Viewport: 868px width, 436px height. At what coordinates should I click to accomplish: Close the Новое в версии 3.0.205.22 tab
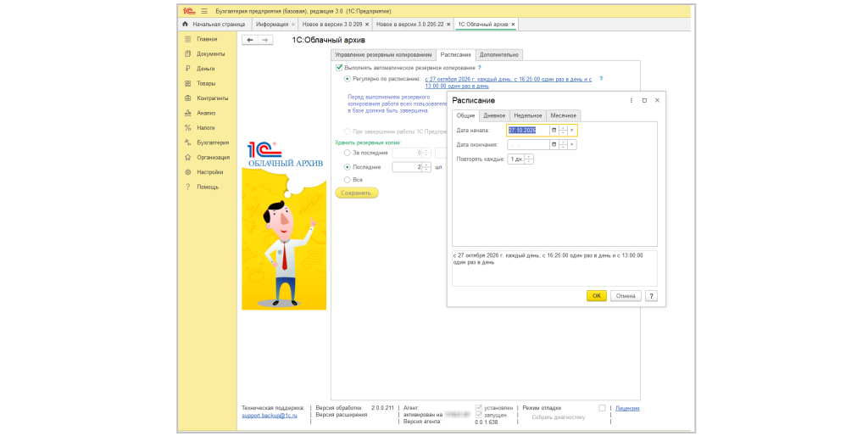coord(448,25)
